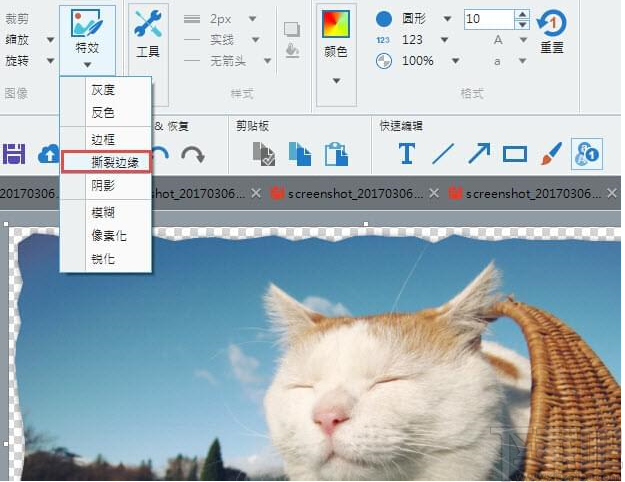Image resolution: width=625 pixels, height=482 pixels.
Task: Close the tab ending in "hot_20170306..."
Action: tap(256, 194)
